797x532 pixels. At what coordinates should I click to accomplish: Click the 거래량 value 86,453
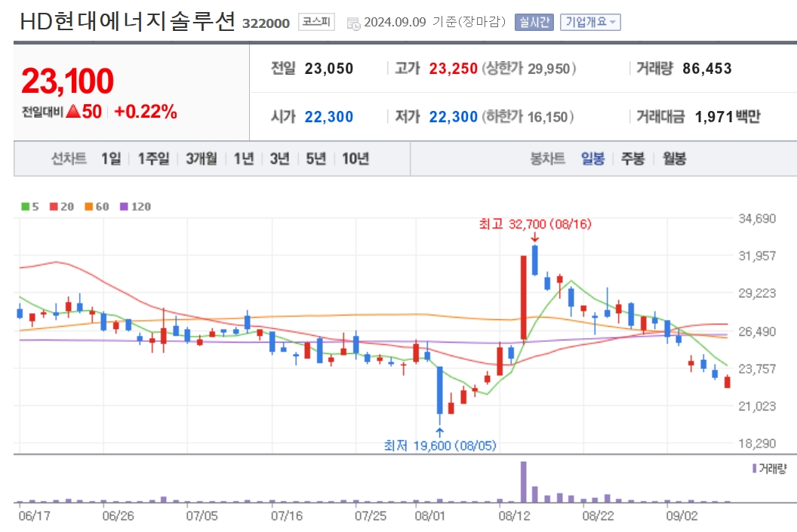click(707, 68)
